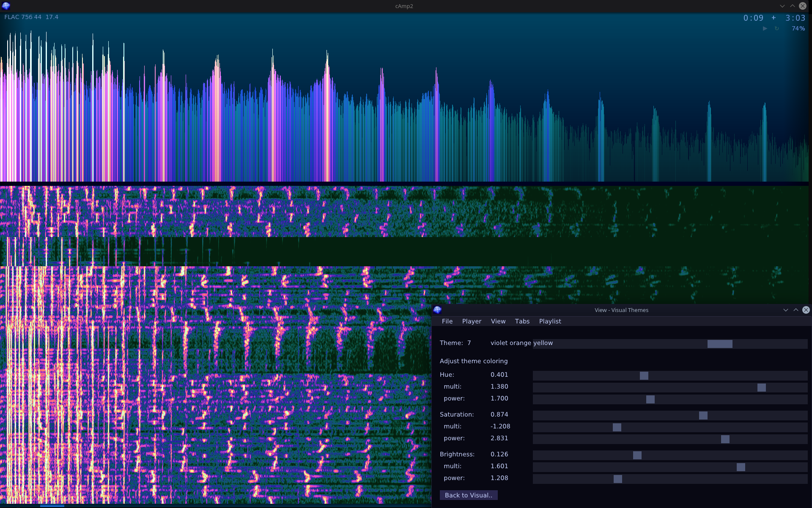Image resolution: width=812 pixels, height=508 pixels.
Task: Maximize the cAmp2 main window
Action: (x=793, y=6)
